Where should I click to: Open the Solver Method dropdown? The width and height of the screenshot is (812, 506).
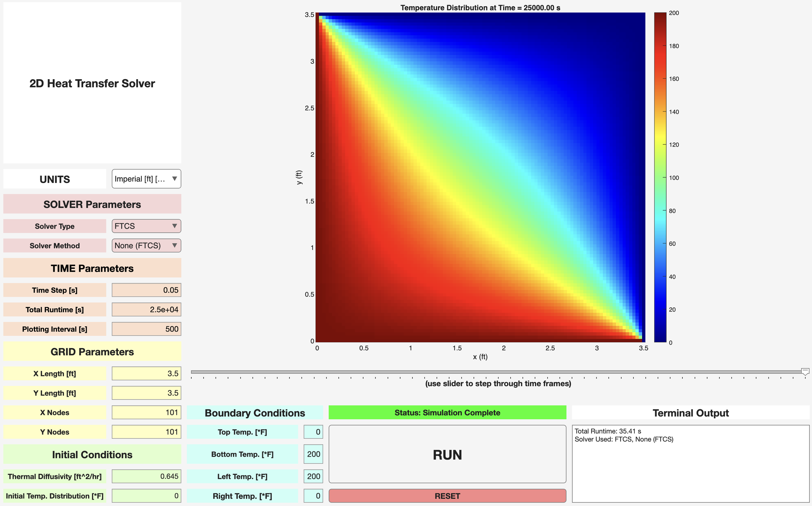click(x=146, y=246)
